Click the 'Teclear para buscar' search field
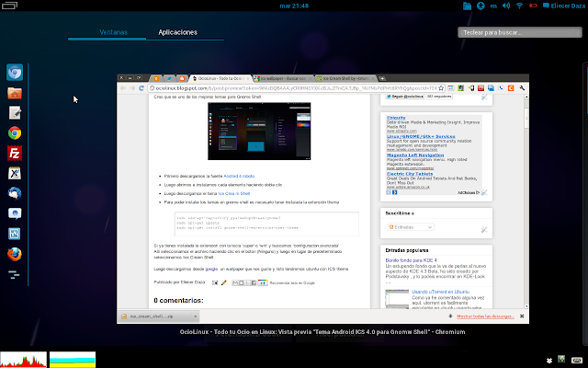Screen dimensions: 588x368 (x=520, y=32)
